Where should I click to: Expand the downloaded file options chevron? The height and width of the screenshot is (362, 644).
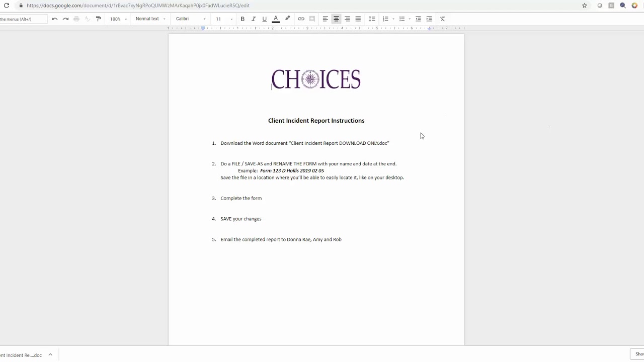50,354
